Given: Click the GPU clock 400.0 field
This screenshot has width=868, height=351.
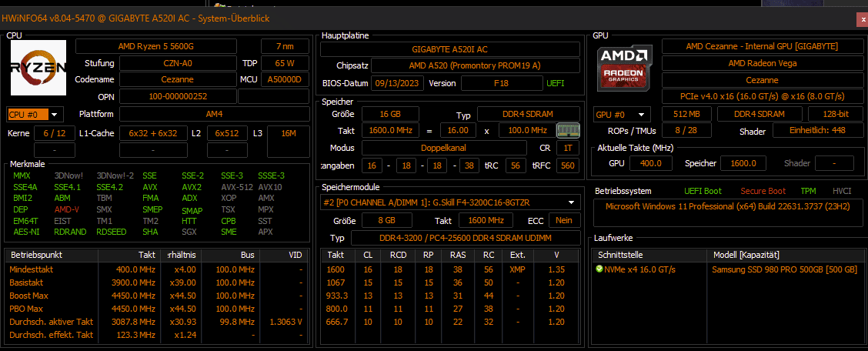Looking at the screenshot, I should tap(650, 163).
